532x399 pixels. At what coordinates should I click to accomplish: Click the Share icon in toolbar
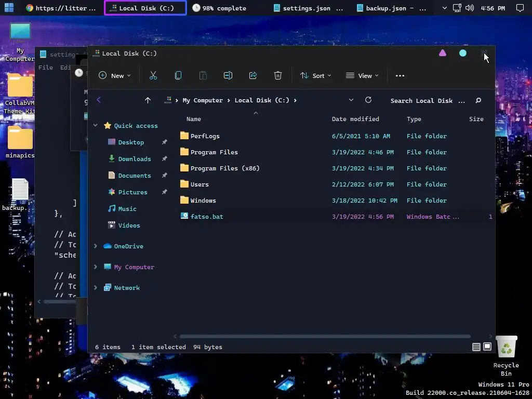(x=253, y=75)
